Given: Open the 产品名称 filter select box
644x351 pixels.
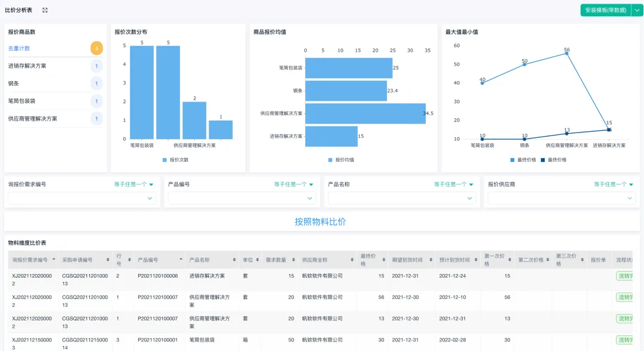Looking at the screenshot, I should click(x=402, y=198).
